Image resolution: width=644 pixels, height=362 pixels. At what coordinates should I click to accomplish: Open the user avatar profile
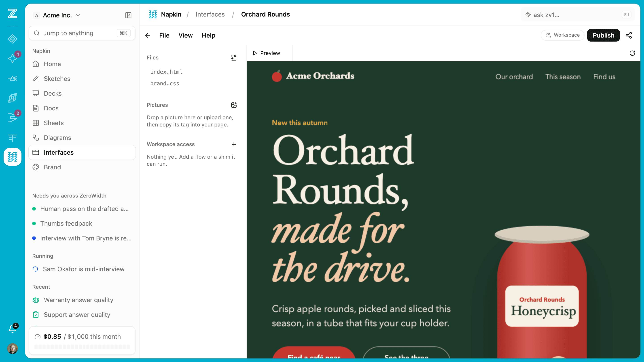(x=12, y=348)
